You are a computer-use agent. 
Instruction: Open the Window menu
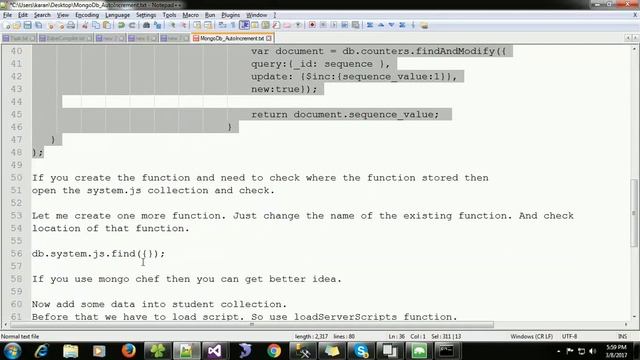click(x=256, y=15)
